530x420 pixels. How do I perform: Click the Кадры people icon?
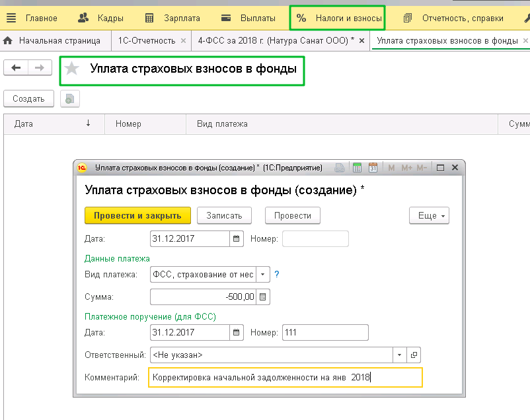[83, 18]
